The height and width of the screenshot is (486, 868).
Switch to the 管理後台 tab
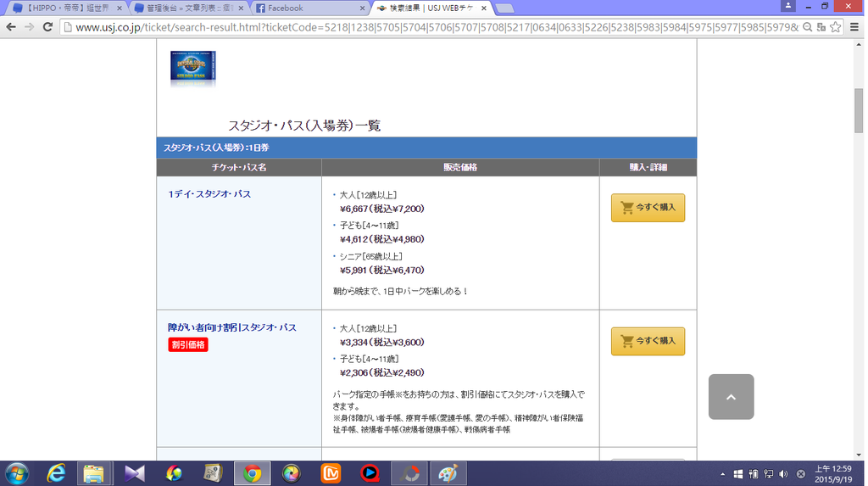(x=188, y=8)
